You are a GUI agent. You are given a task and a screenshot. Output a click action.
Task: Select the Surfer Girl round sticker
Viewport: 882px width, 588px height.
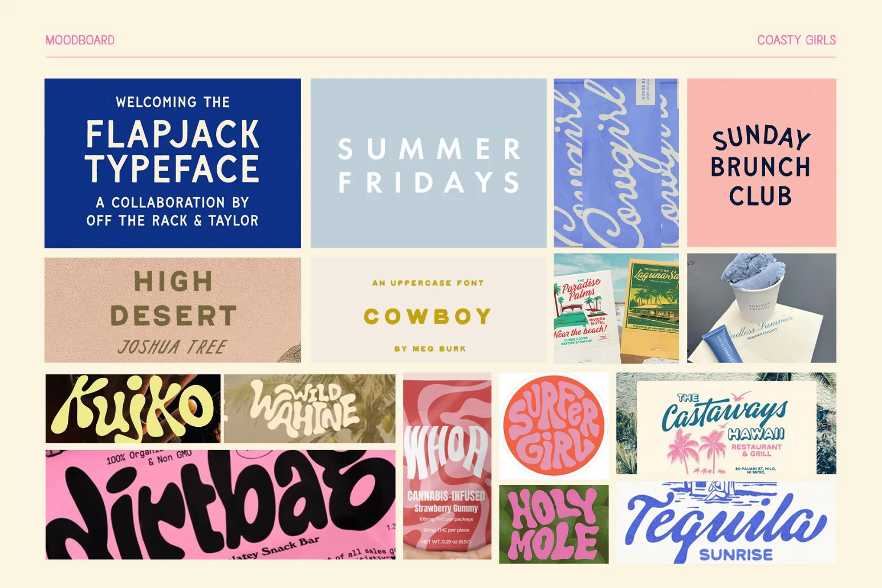(554, 426)
